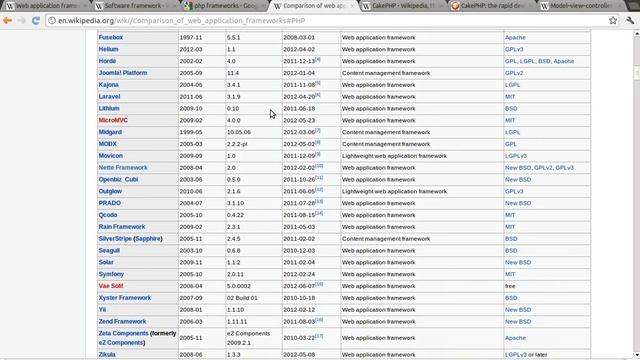Open the Solar link
640x360 pixels.
(x=106, y=262)
